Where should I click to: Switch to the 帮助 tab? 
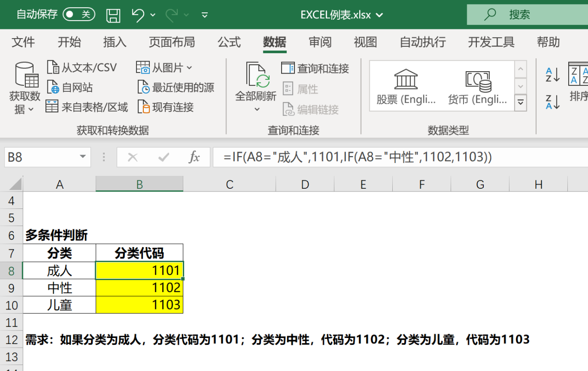click(548, 42)
